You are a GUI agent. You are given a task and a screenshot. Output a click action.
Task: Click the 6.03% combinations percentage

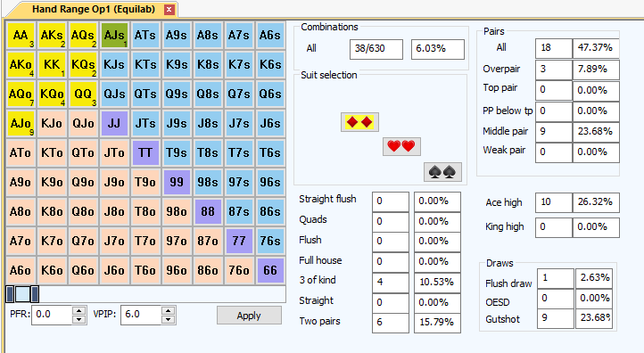click(x=438, y=49)
